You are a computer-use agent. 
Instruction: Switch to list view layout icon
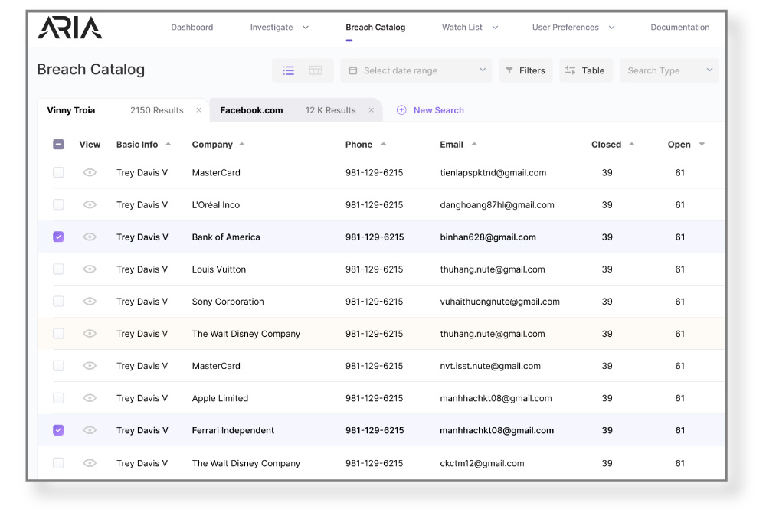[289, 70]
